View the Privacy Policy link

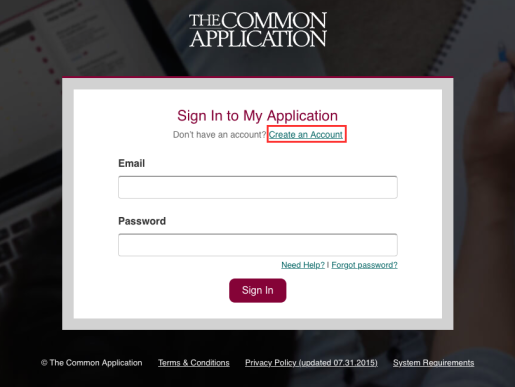(311, 363)
